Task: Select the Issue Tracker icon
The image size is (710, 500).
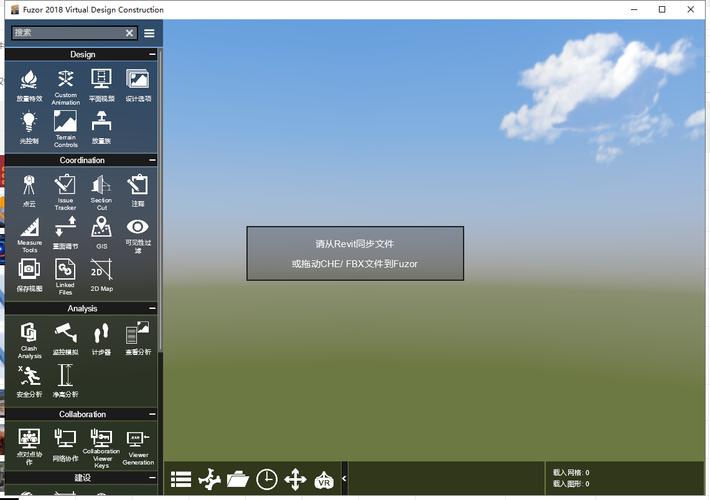Action: click(x=65, y=192)
